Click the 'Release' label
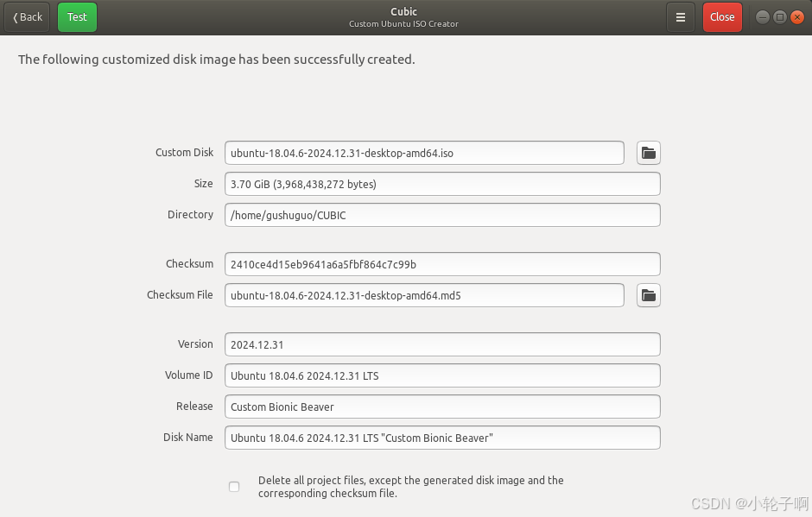Viewport: 812px width, 517px height. 194,406
